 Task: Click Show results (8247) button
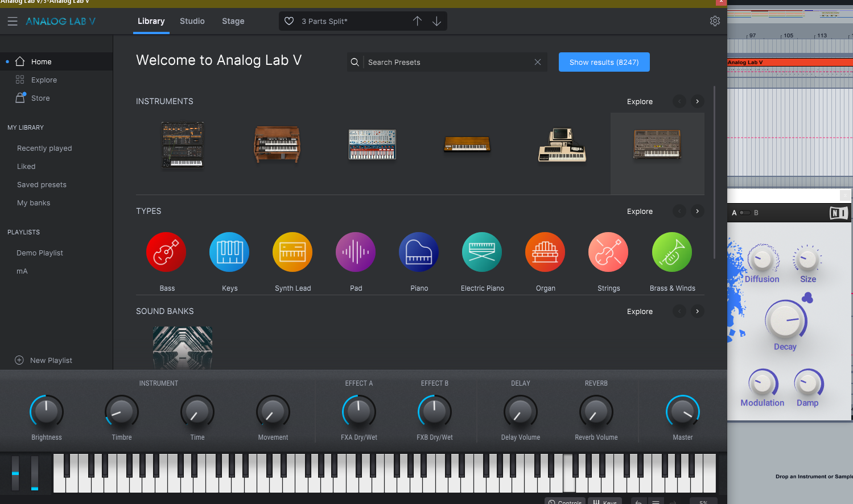pyautogui.click(x=604, y=62)
